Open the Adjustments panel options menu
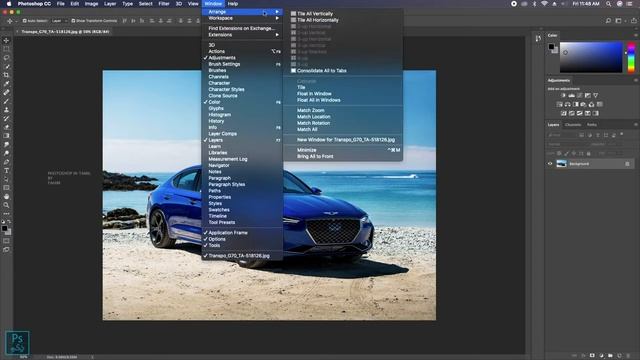The width and height of the screenshot is (640, 360). (636, 80)
